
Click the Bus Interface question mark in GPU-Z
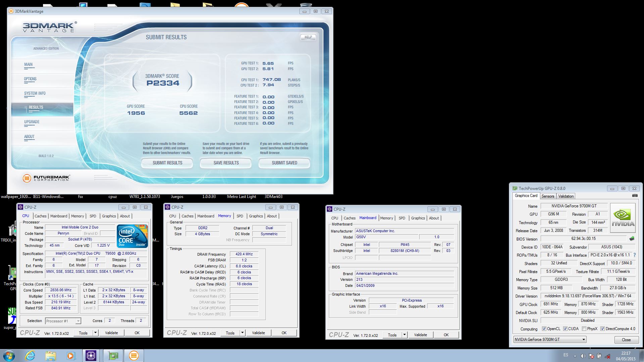pyautogui.click(x=634, y=255)
